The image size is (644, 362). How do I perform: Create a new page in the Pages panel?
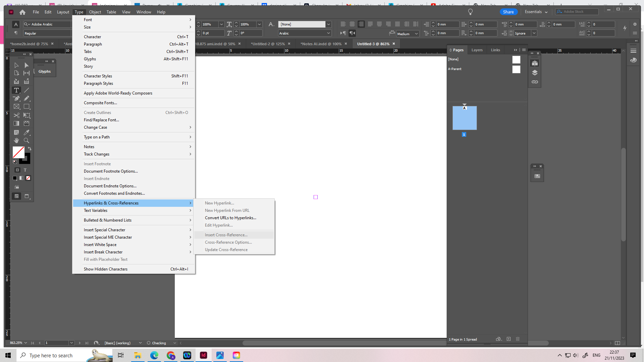pos(508,339)
